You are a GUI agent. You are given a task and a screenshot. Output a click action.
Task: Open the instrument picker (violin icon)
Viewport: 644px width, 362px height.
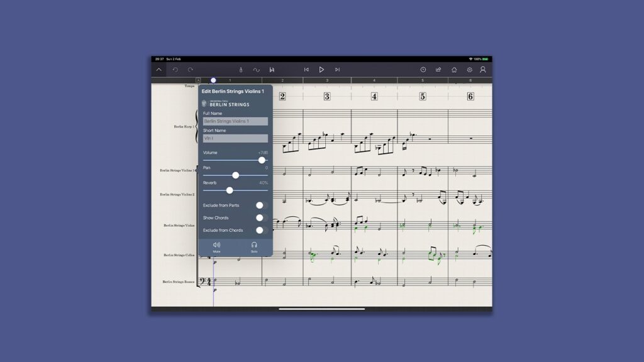(x=241, y=70)
